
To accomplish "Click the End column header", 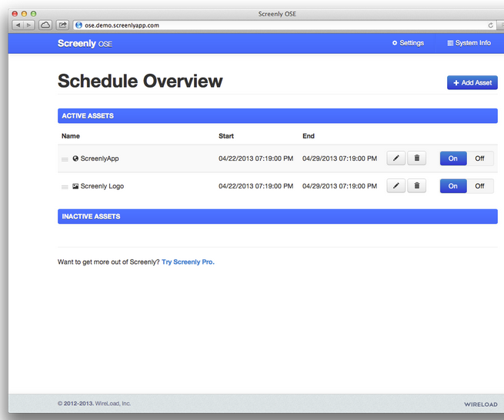I will tap(309, 136).
